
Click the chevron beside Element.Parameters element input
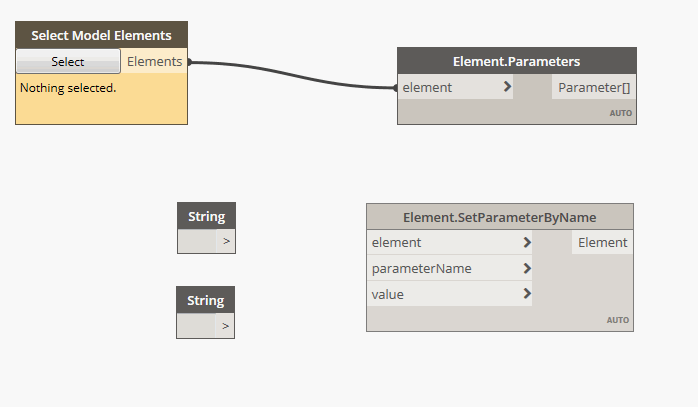pos(507,87)
